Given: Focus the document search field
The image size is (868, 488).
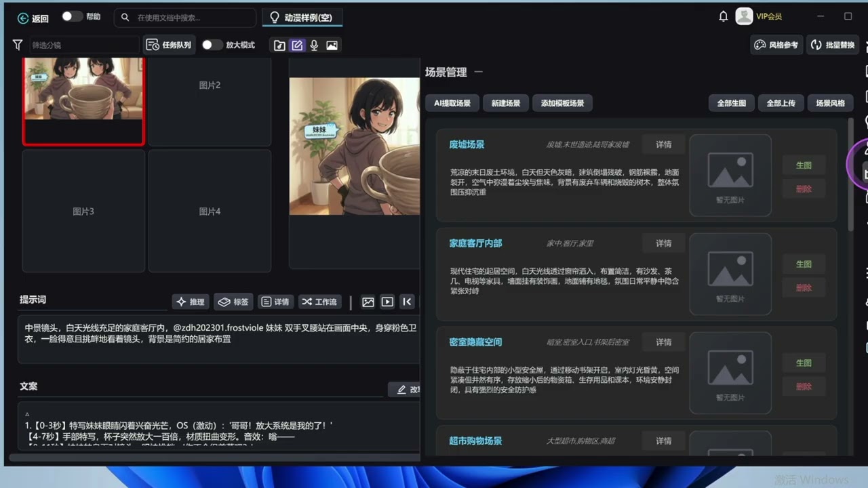Looking at the screenshot, I should [x=186, y=18].
